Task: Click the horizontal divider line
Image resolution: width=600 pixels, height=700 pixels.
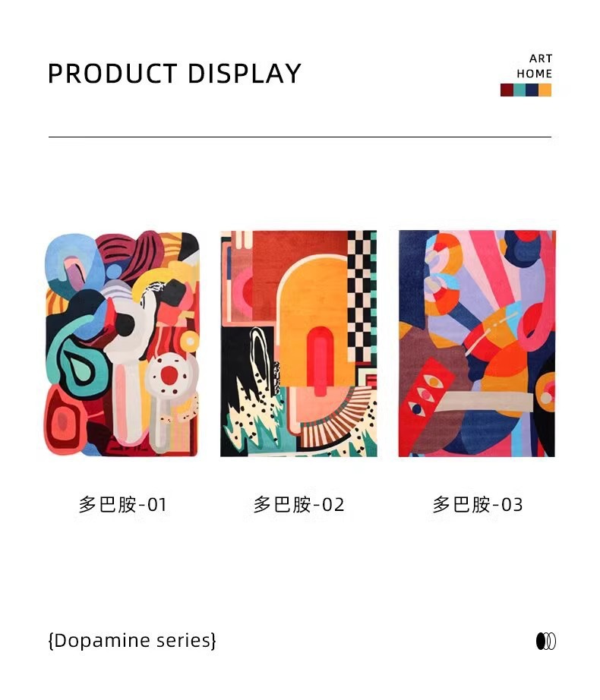Action: tap(300, 137)
